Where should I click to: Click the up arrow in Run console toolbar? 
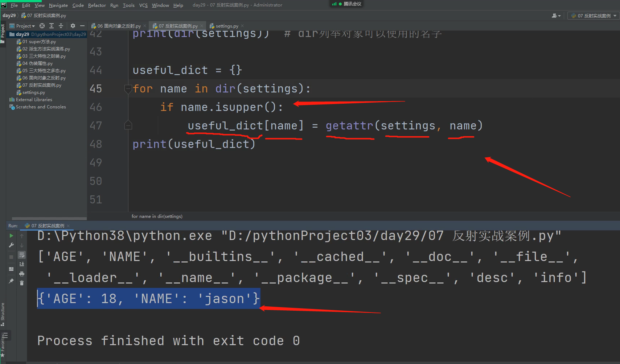click(x=22, y=236)
